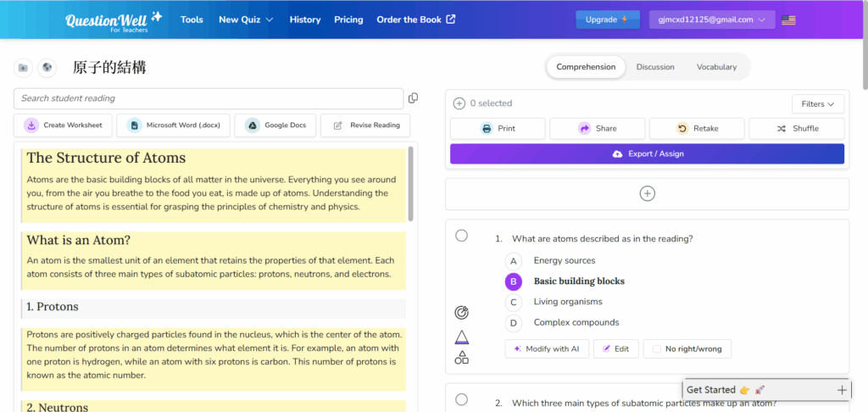Viewport: 868px width, 412px height.
Task: Click the heading What is an Atom?
Action: (78, 241)
